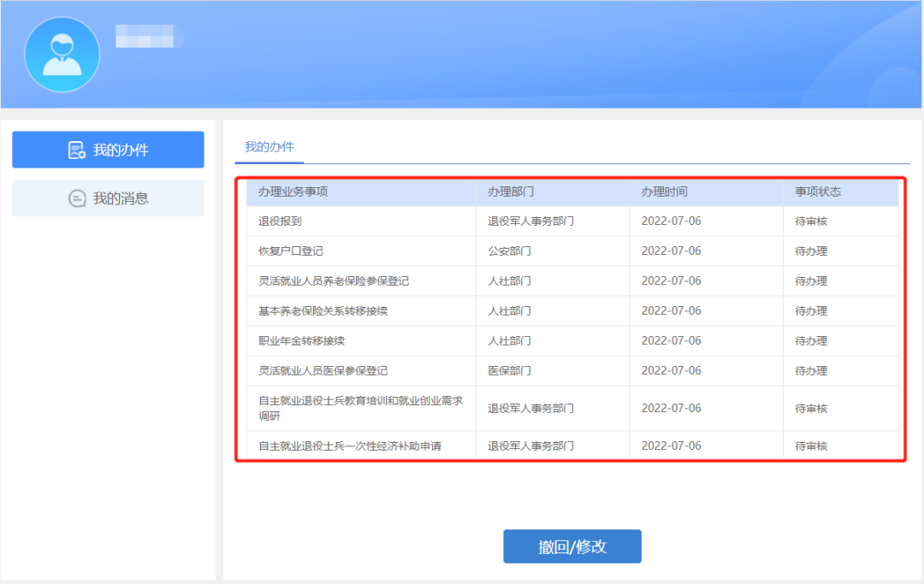Image resolution: width=924 pixels, height=584 pixels.
Task: Select 自主就业退役士兵一次性经济补助申请 row
Action: [x=350, y=446]
